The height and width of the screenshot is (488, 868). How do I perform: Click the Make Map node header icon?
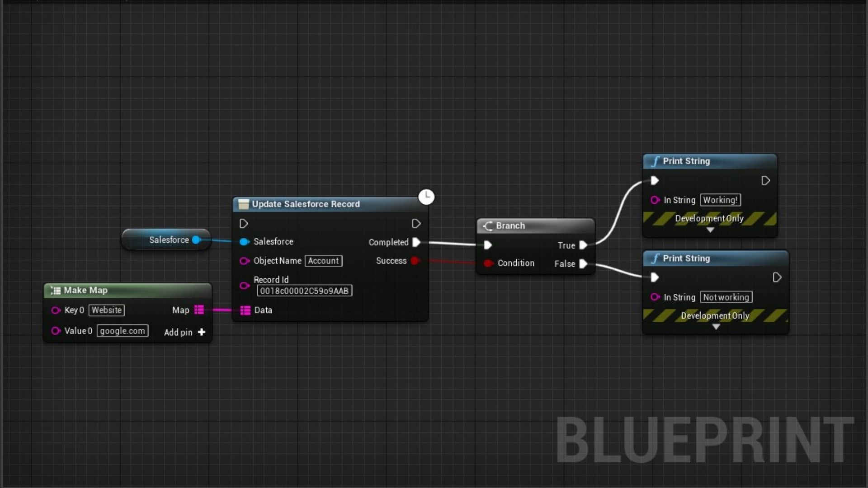coord(55,291)
